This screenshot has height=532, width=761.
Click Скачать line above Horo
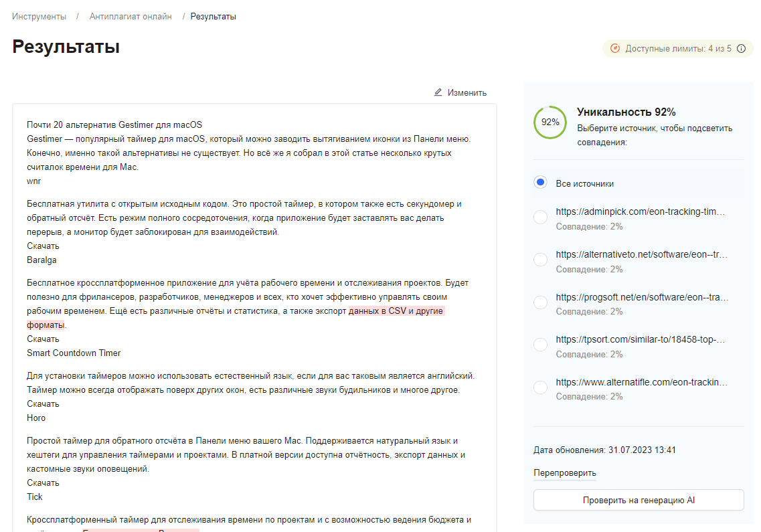(43, 404)
